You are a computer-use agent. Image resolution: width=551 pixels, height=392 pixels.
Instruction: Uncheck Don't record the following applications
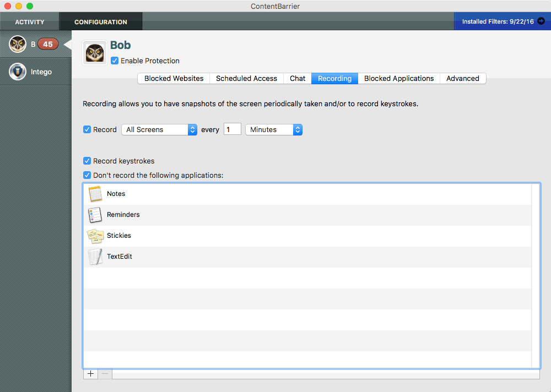[87, 175]
